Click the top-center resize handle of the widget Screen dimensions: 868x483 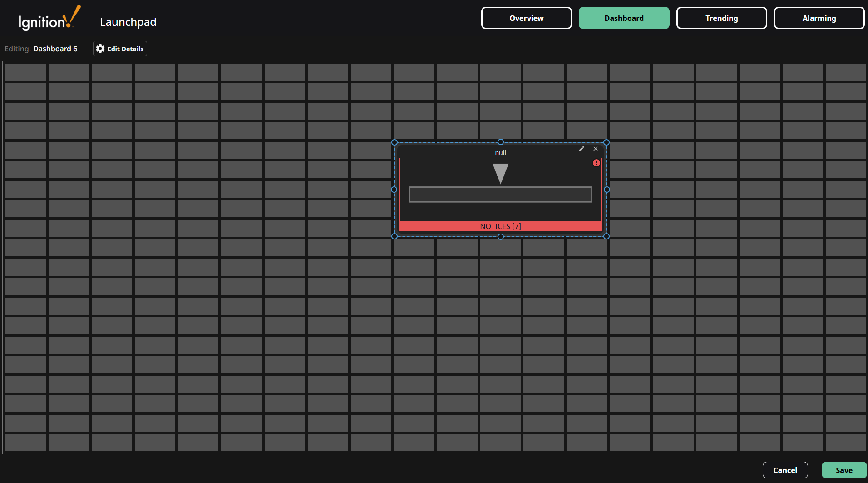point(500,142)
